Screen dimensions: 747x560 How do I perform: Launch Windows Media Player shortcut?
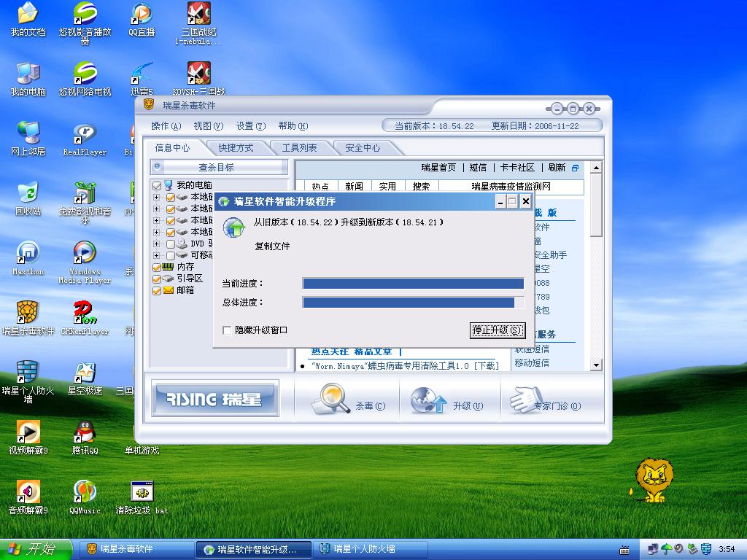tap(85, 262)
